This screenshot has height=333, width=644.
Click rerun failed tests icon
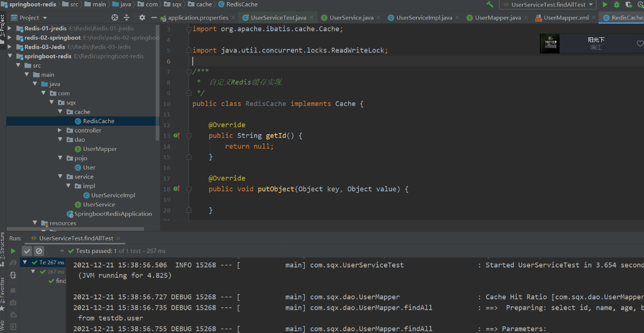pyautogui.click(x=13, y=263)
